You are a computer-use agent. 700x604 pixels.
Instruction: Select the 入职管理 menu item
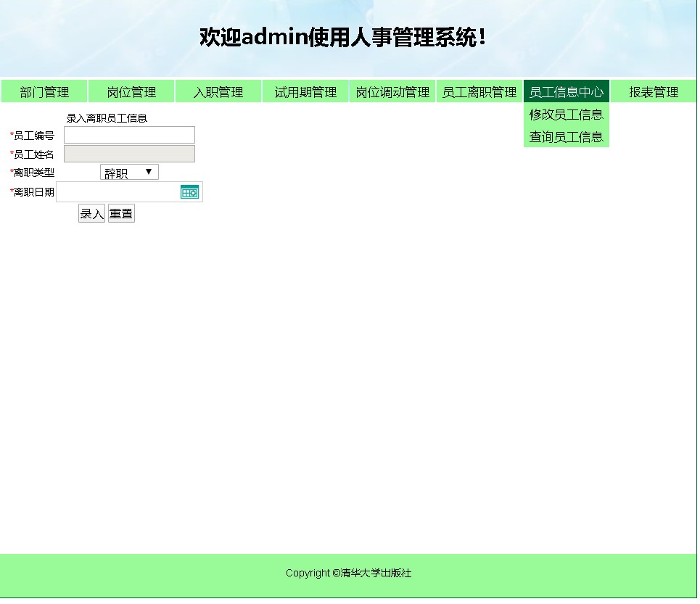218,92
